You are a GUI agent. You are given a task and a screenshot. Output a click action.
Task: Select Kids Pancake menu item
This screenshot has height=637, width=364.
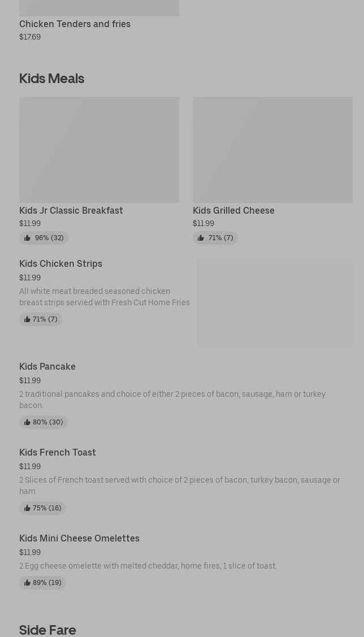click(47, 366)
